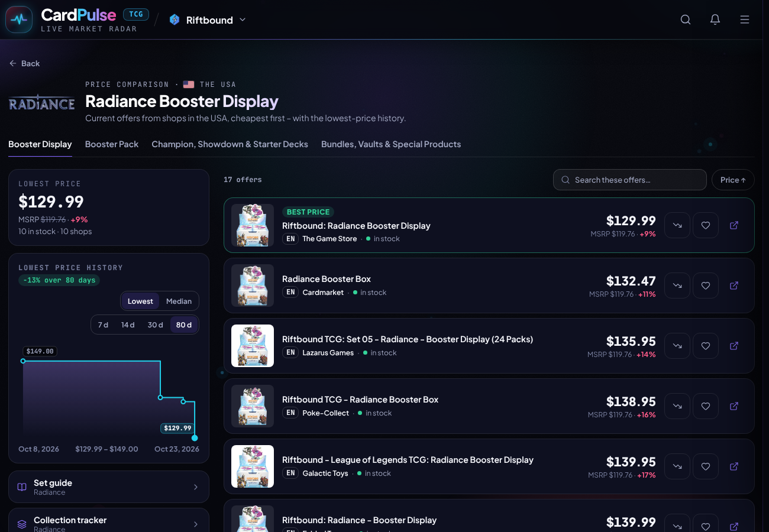Set chart range to 30 d
Screen dimensions: 769x532
156,325
